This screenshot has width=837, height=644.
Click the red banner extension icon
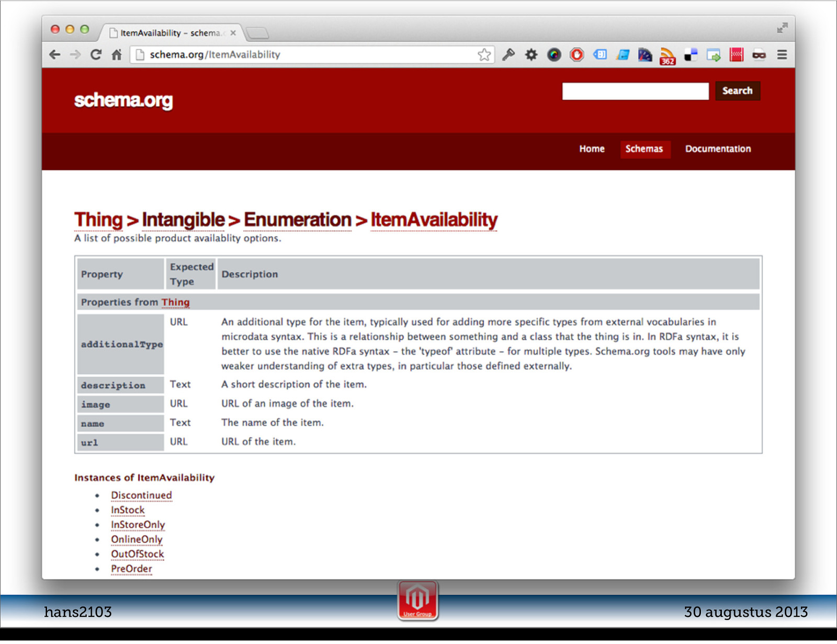[737, 54]
